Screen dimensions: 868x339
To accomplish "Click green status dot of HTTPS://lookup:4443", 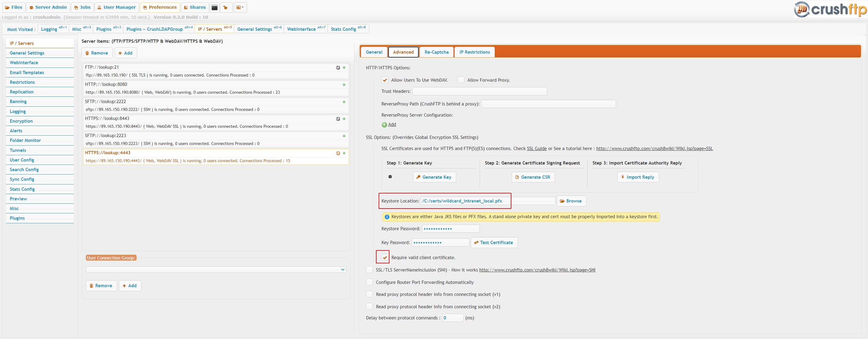I will [x=344, y=153].
